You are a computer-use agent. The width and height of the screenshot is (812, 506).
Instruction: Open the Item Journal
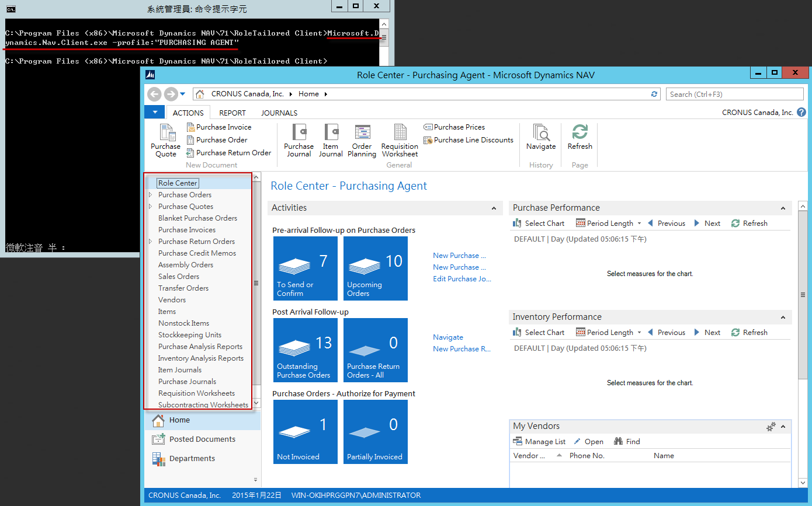[331, 141]
